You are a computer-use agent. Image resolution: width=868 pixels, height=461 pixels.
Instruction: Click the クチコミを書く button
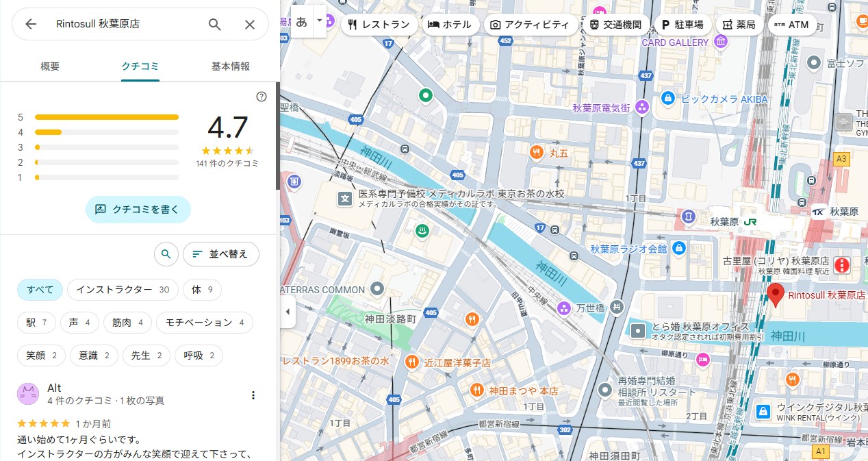(138, 210)
